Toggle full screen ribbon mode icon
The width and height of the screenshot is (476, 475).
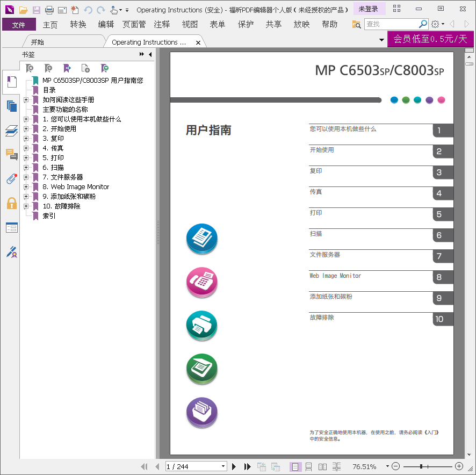click(397, 9)
